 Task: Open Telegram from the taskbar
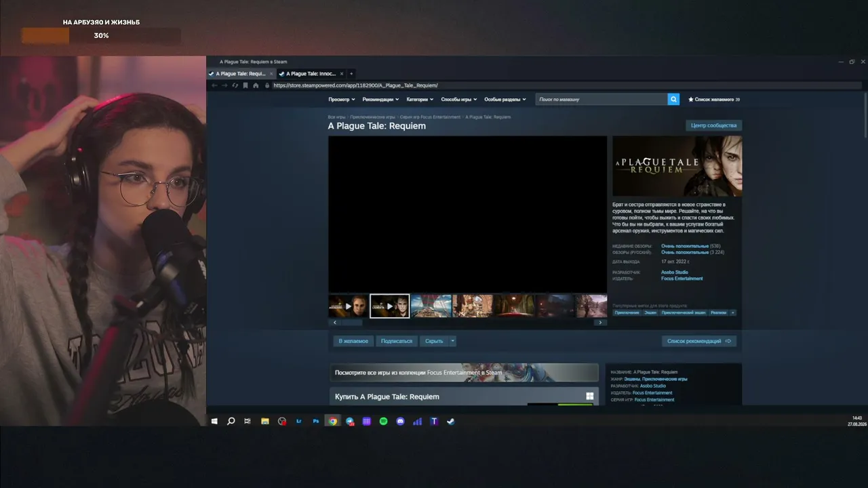pyautogui.click(x=350, y=421)
